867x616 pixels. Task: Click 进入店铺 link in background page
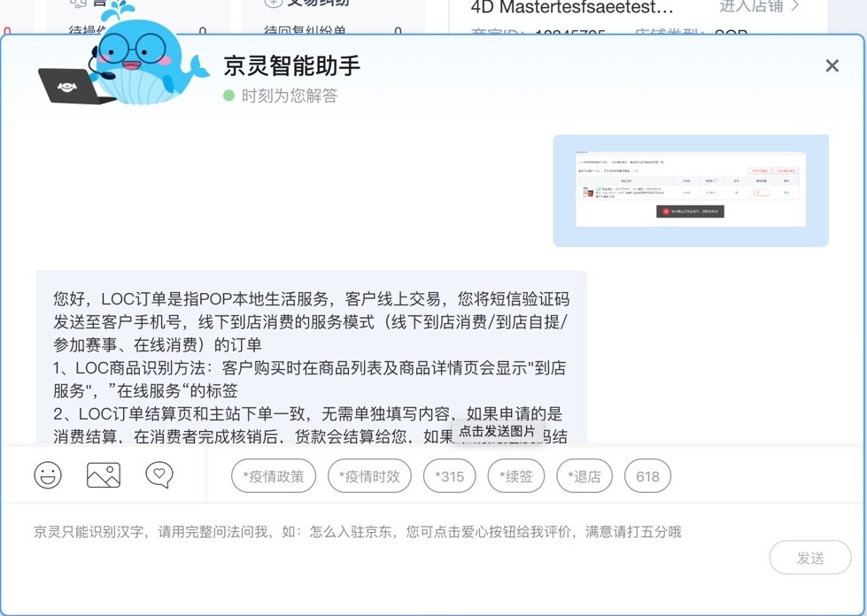[x=759, y=6]
